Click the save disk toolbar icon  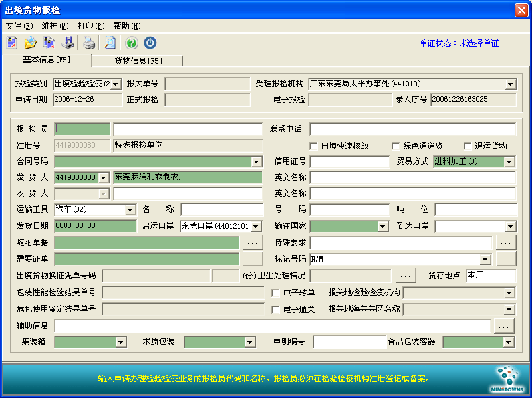[x=68, y=43]
